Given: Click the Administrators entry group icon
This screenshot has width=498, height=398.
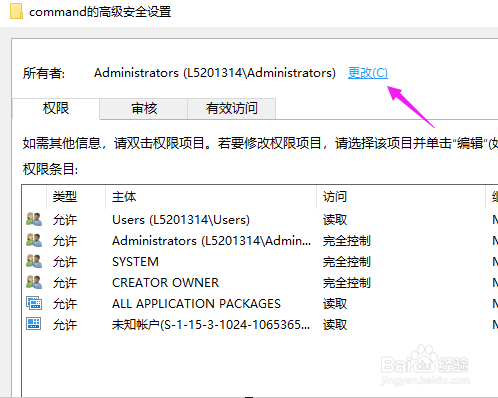Looking at the screenshot, I should click(34, 240).
